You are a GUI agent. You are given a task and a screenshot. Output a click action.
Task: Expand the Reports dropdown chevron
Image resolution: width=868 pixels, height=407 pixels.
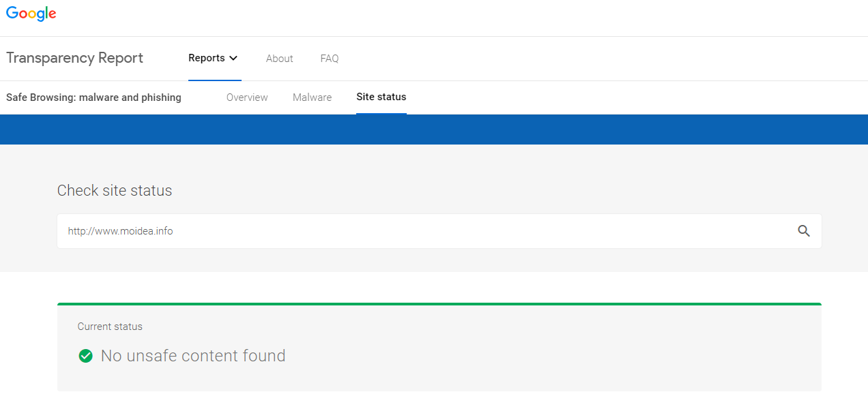[x=233, y=59]
